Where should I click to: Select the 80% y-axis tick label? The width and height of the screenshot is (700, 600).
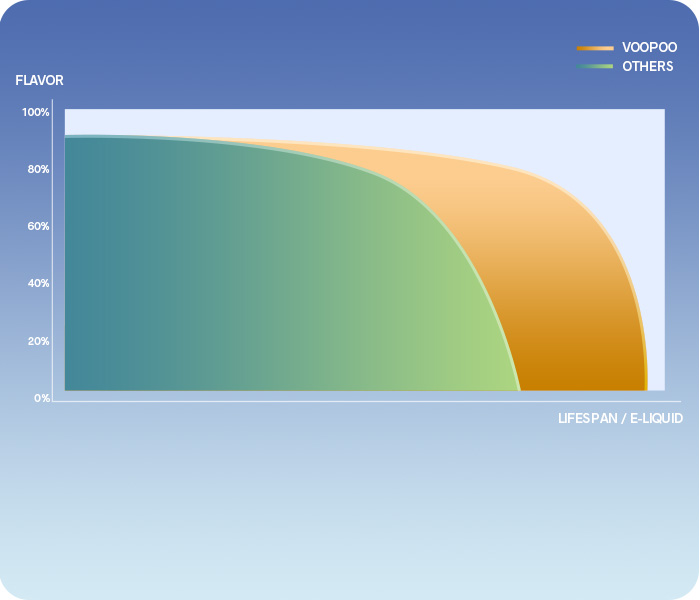pos(38,169)
